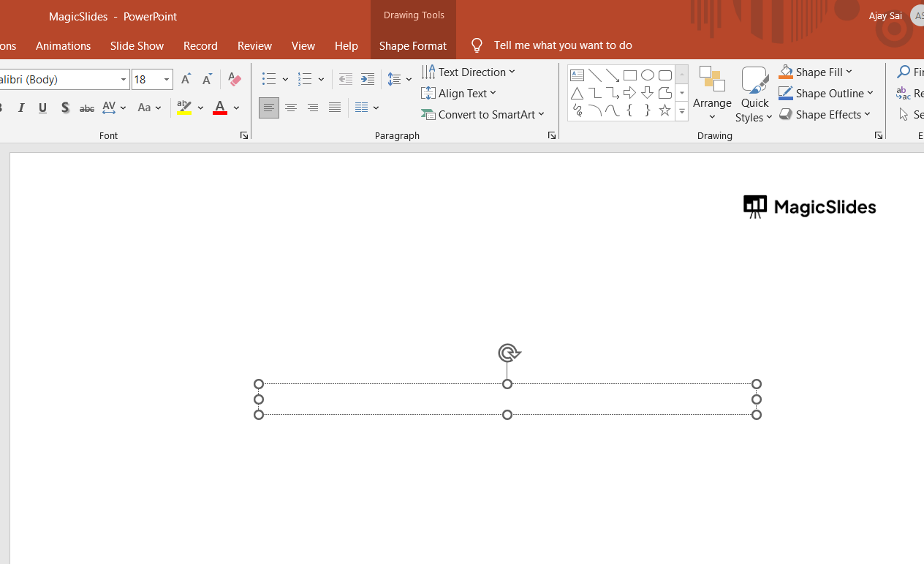Apply the red font color swatch

pyautogui.click(x=220, y=108)
